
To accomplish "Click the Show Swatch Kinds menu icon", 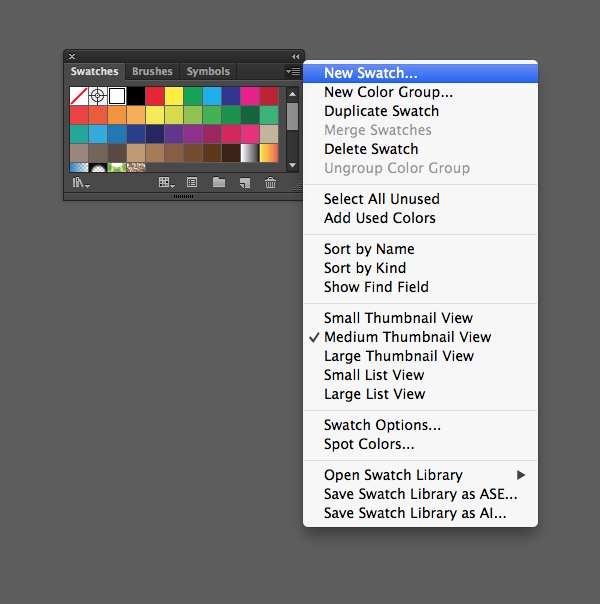I will tap(166, 183).
